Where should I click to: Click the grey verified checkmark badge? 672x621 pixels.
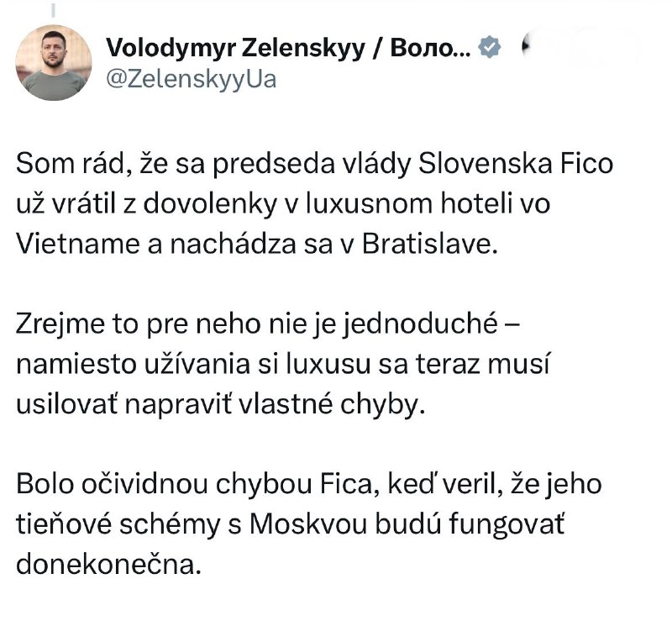click(489, 47)
